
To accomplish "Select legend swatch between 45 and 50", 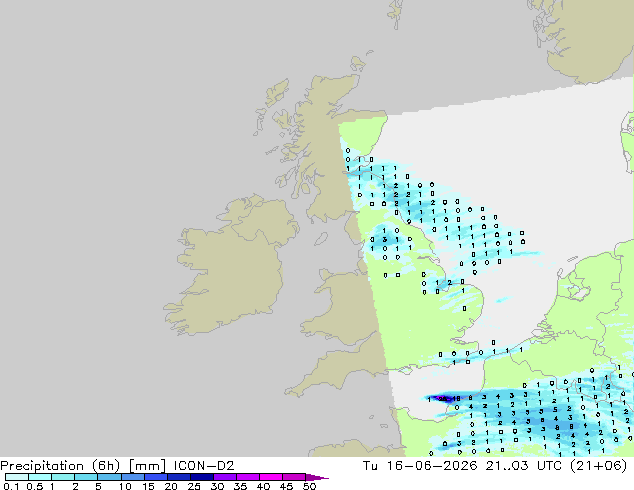I will [x=294, y=477].
